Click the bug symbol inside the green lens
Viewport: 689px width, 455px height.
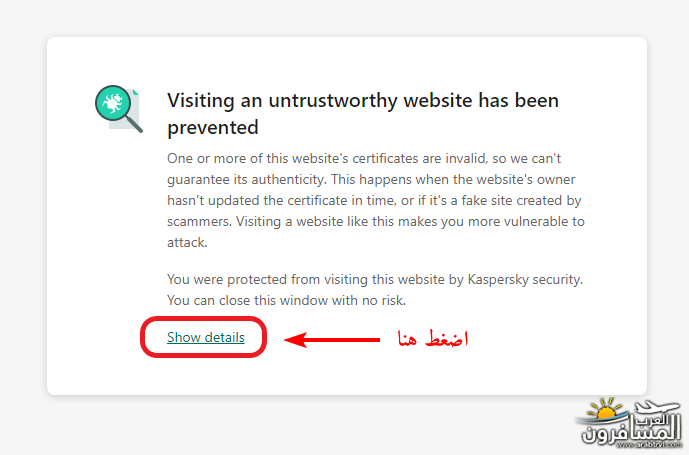112,103
